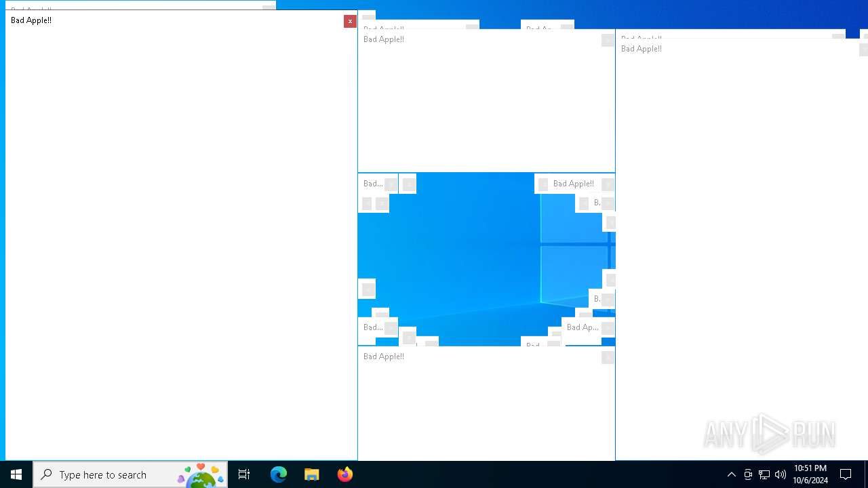The image size is (868, 488).
Task: Close the active Bad Apple!! window
Action: coord(350,21)
